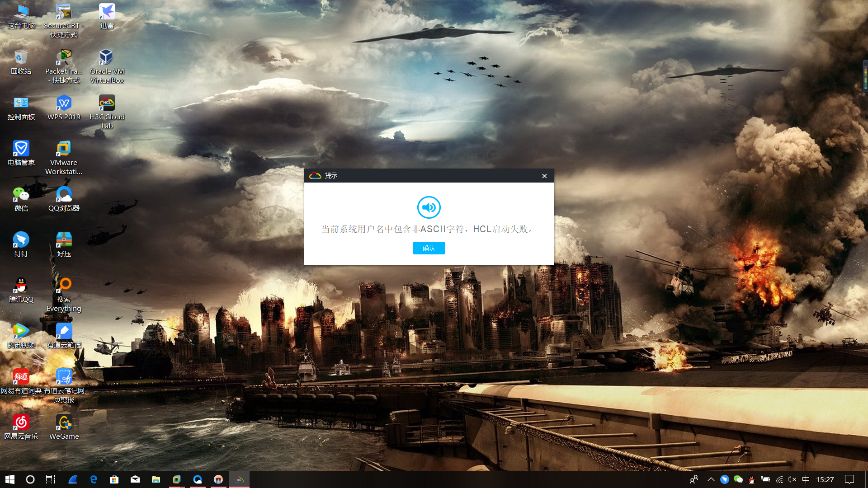The height and width of the screenshot is (488, 868).
Task: Close the 提示 dialog with X
Action: (544, 176)
